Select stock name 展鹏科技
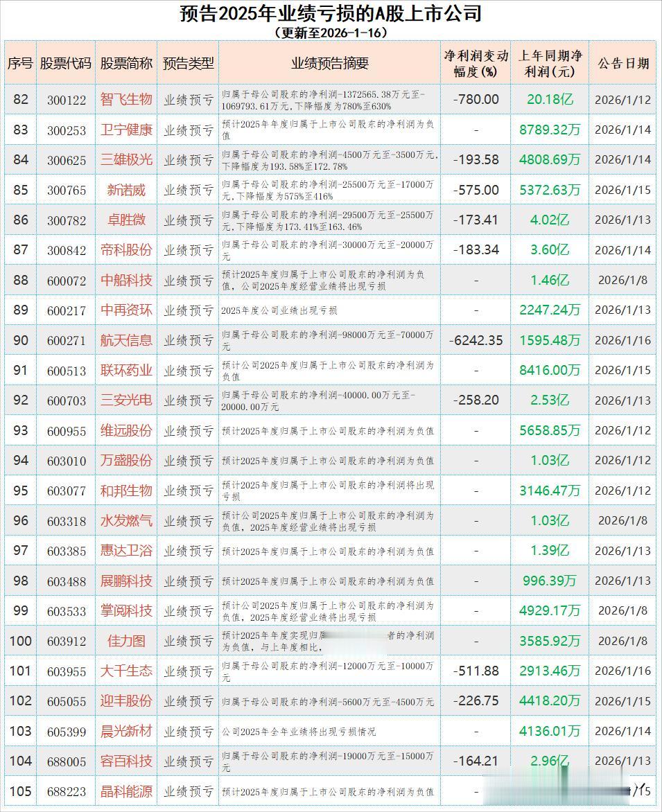This screenshot has height=812, width=662. 126,581
